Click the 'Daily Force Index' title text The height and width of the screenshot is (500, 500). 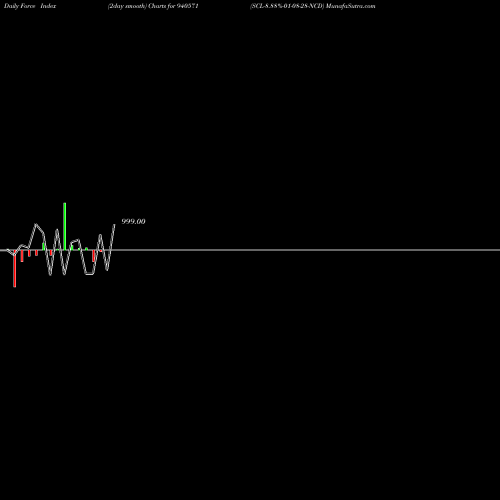[x=30, y=6]
